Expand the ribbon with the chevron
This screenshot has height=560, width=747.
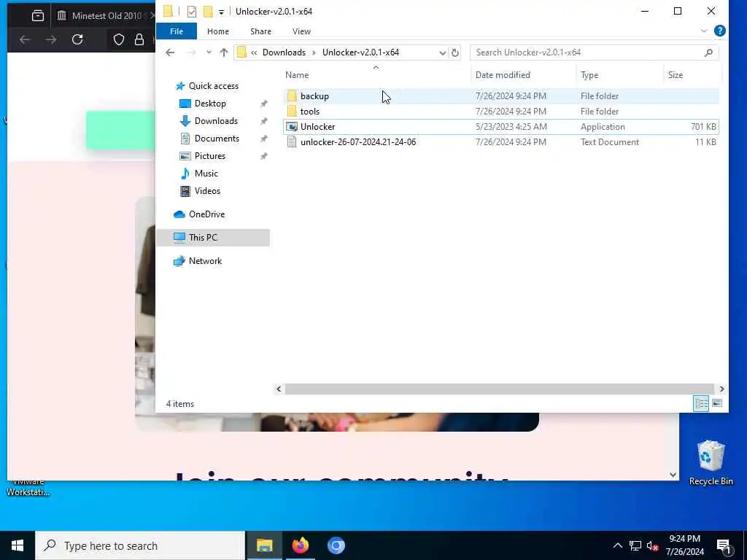coord(704,31)
